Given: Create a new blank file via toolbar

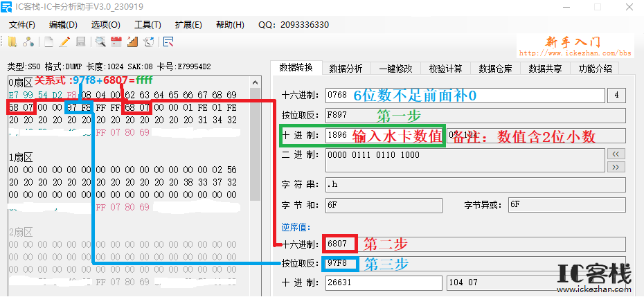Looking at the screenshot, I should [49, 42].
